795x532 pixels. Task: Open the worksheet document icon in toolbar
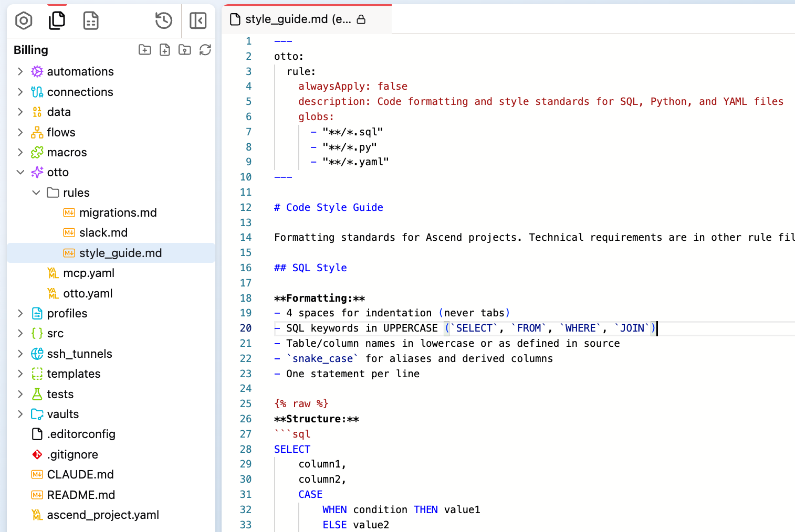pos(91,20)
